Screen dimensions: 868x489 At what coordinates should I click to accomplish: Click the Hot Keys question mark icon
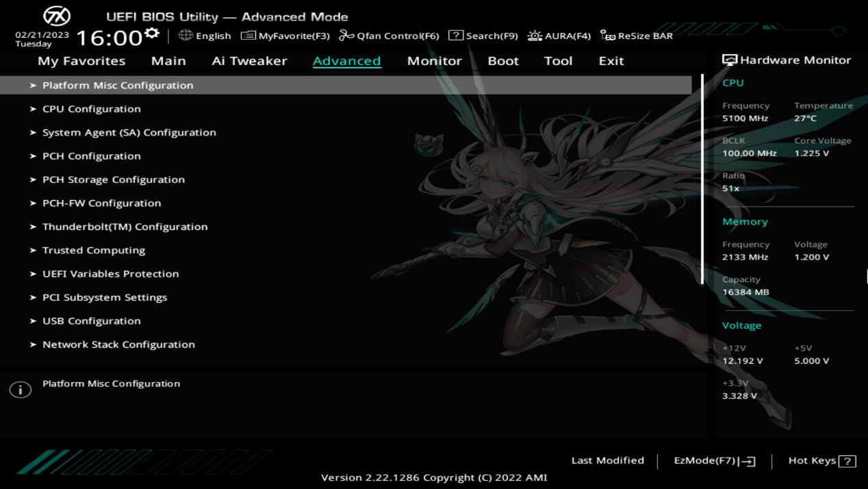pos(847,461)
